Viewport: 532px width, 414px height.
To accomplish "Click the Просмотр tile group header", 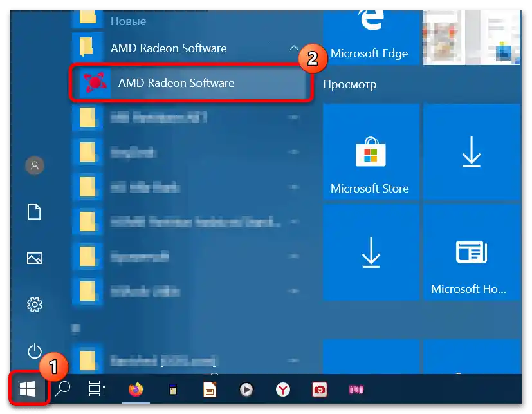I will click(x=349, y=84).
